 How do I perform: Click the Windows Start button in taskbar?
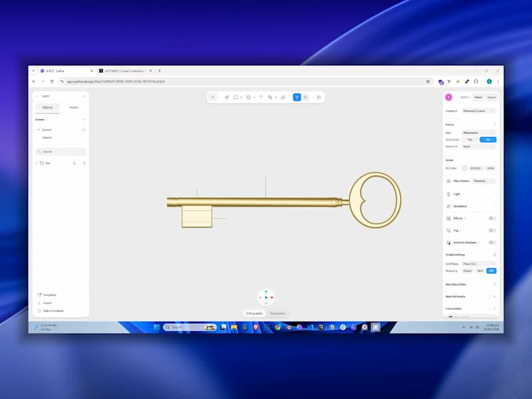(x=156, y=327)
